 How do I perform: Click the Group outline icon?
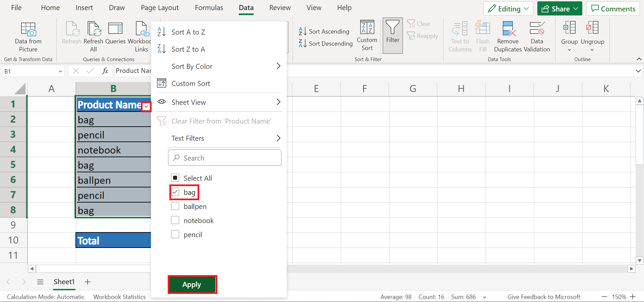pyautogui.click(x=569, y=28)
